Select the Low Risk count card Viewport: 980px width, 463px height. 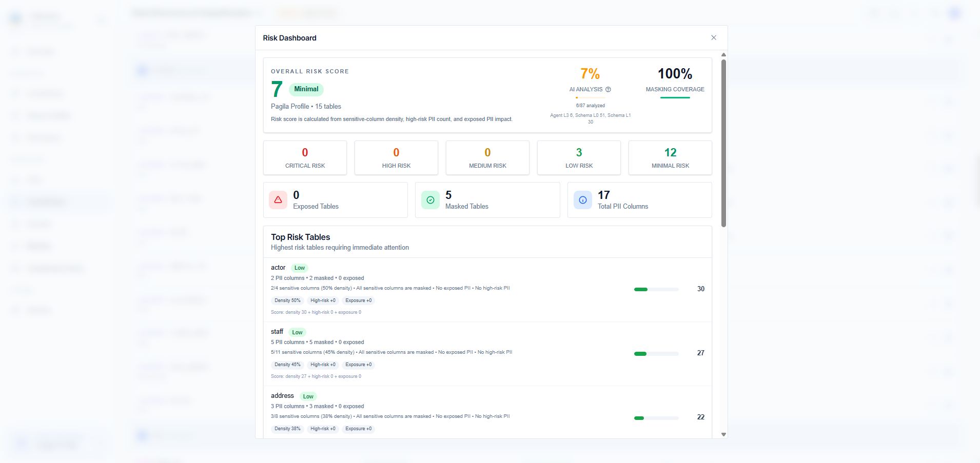579,158
